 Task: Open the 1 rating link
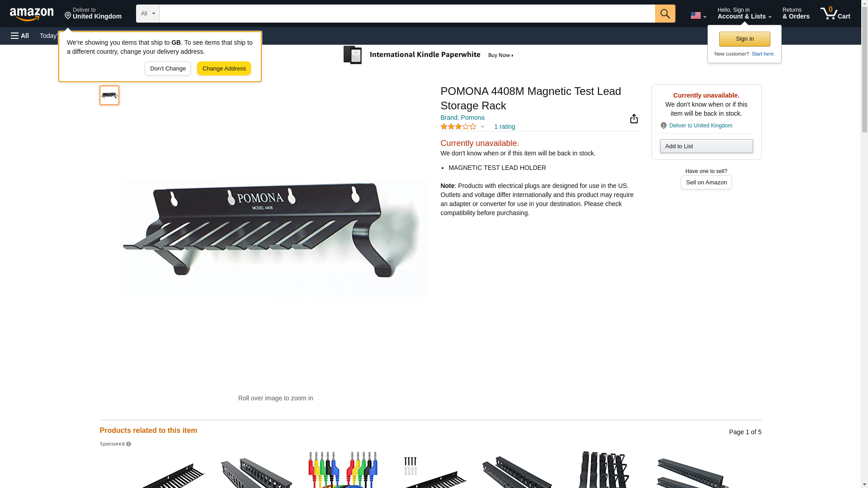(x=505, y=127)
